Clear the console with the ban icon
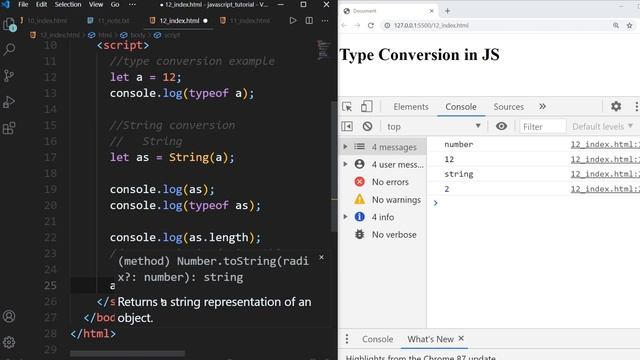This screenshot has height=360, width=640. pyautogui.click(x=367, y=126)
